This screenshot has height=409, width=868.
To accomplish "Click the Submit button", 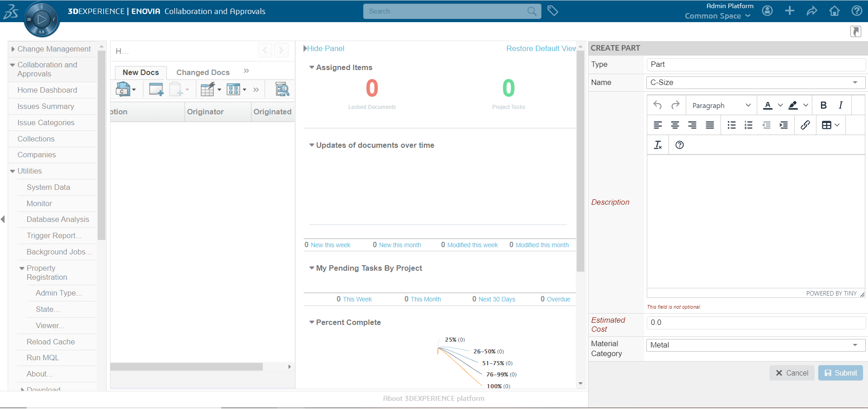I will click(840, 373).
